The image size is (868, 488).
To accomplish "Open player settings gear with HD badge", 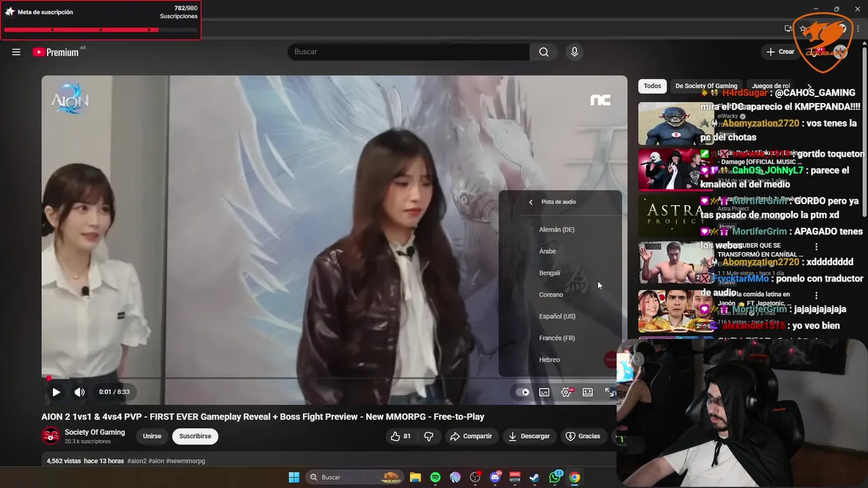I will [x=566, y=392].
